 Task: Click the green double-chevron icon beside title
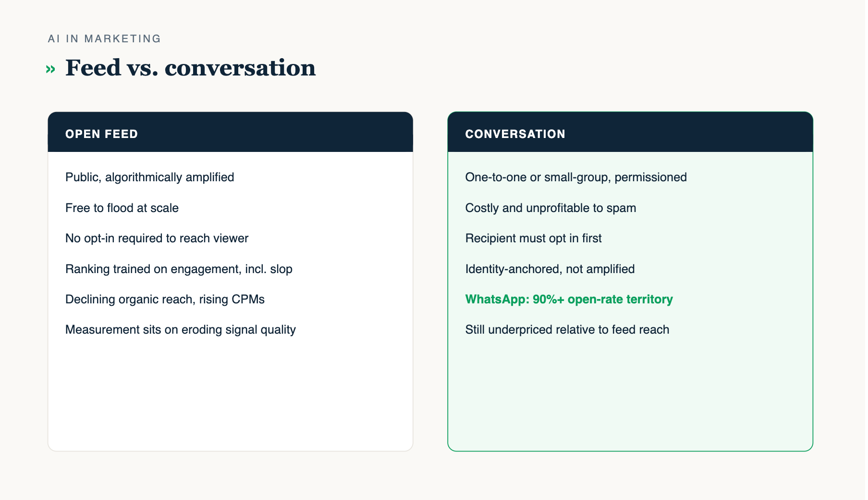click(50, 69)
